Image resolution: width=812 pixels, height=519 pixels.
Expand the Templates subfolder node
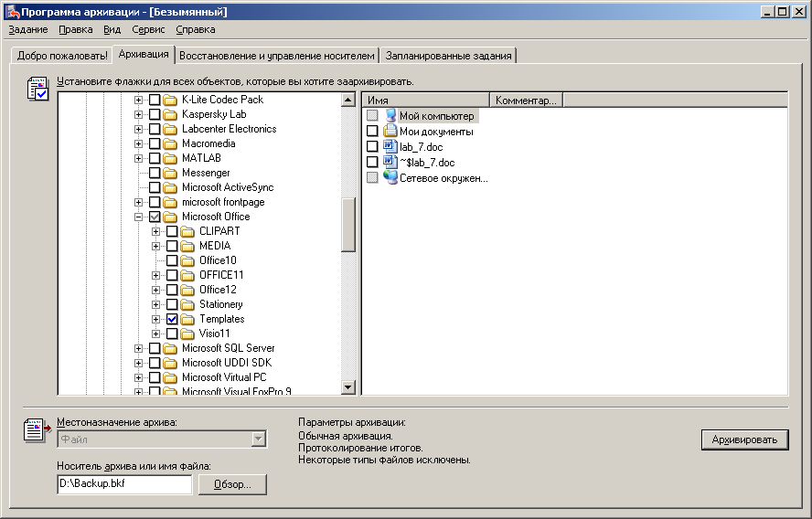tap(155, 319)
